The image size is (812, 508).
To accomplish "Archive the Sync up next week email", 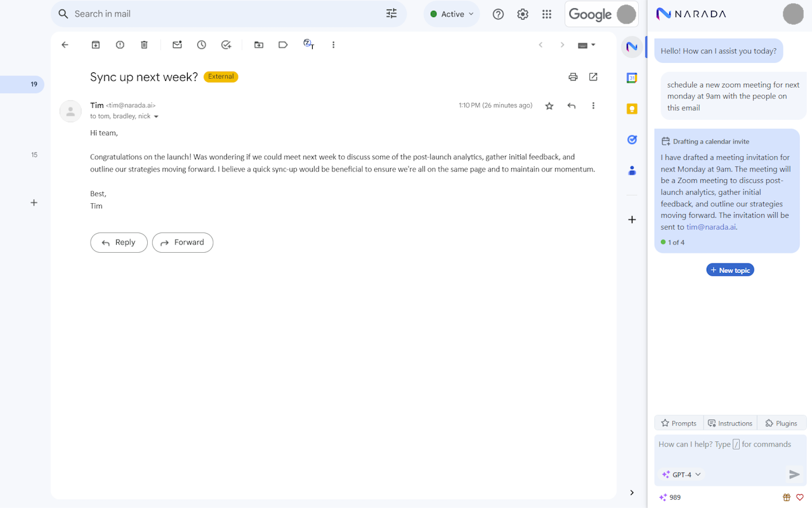I will pos(95,44).
